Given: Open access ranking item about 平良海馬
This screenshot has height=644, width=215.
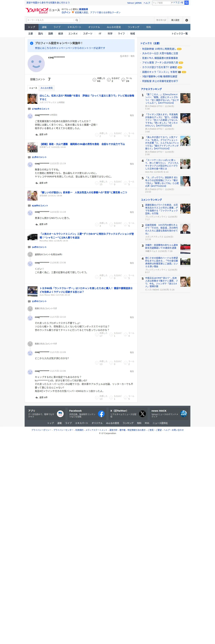Looking at the screenshot, I should click(x=162, y=120).
